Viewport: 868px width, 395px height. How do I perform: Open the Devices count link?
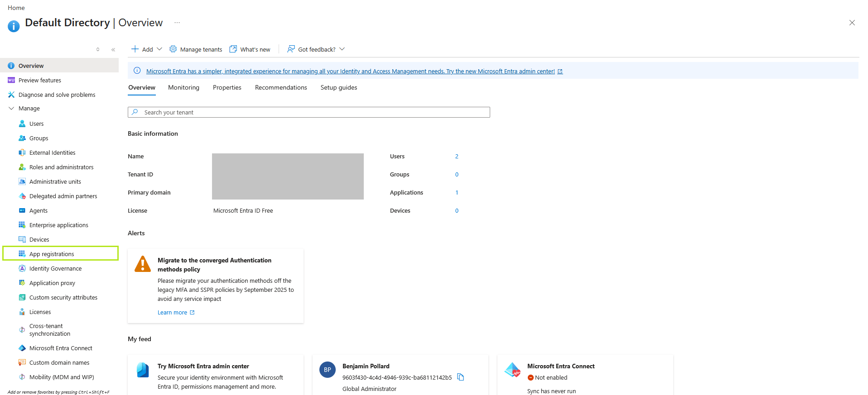click(x=457, y=210)
